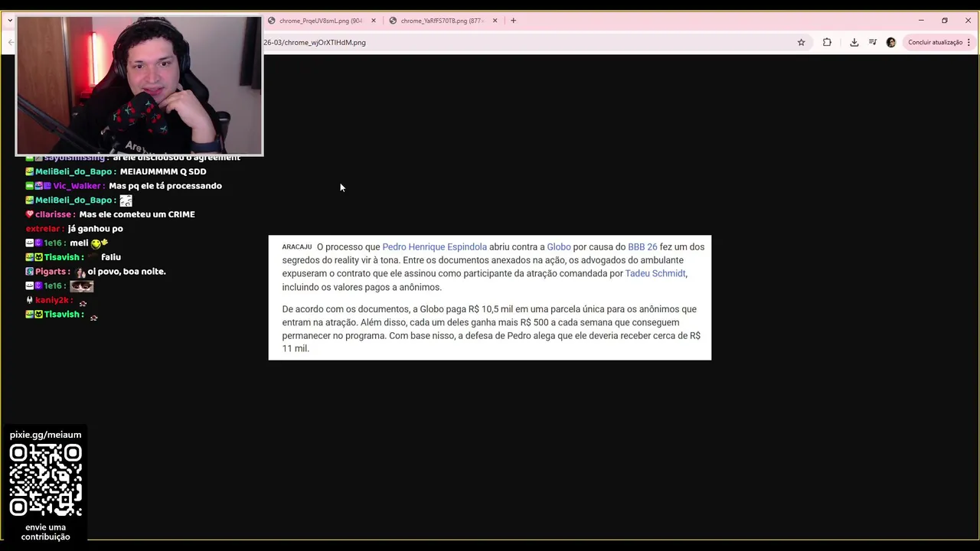Click the cllarisse chat username

click(54, 214)
